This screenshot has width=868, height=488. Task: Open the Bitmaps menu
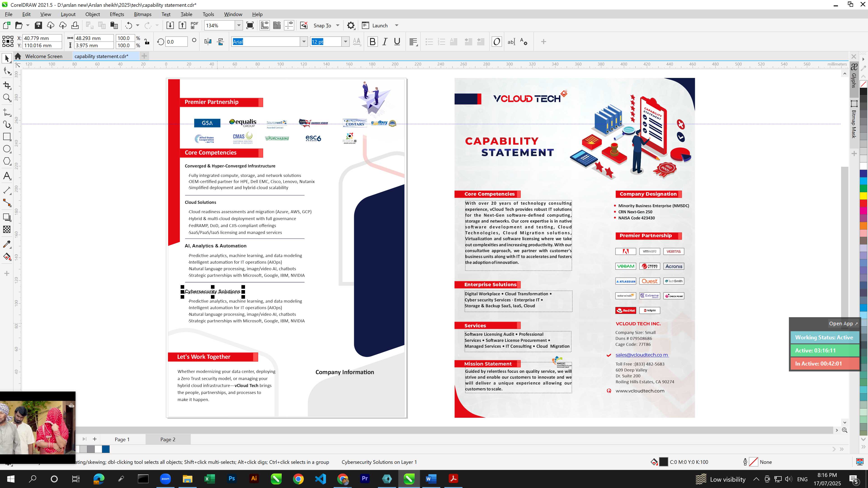(x=143, y=14)
